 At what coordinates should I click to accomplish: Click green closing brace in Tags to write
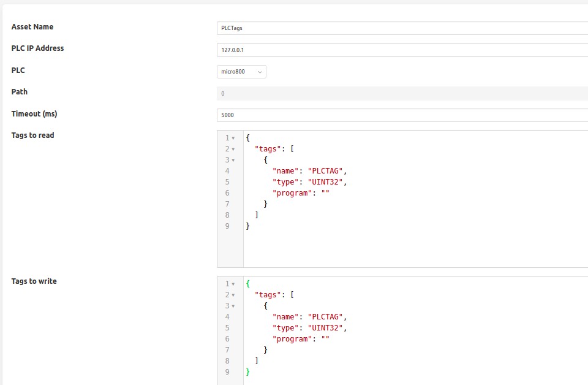248,372
